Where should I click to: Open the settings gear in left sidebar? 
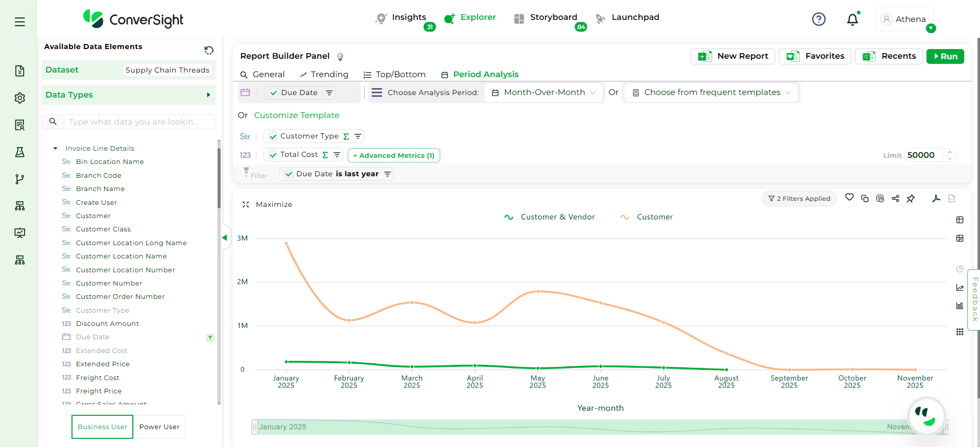[20, 98]
